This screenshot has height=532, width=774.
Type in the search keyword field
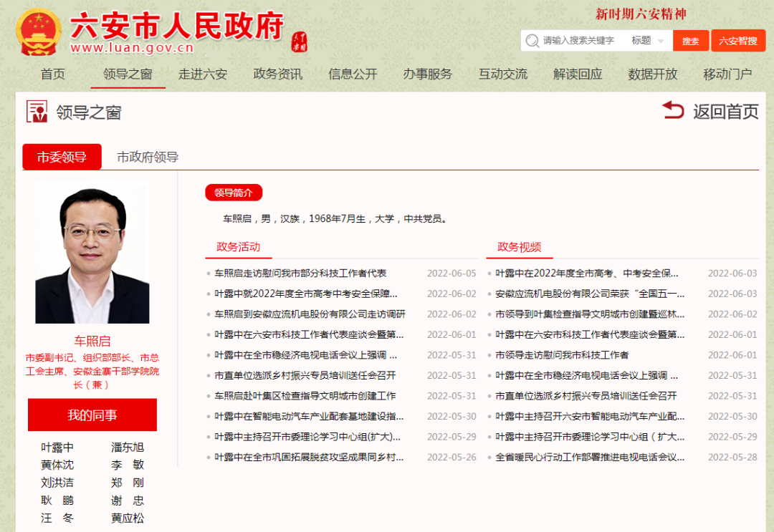(580, 41)
